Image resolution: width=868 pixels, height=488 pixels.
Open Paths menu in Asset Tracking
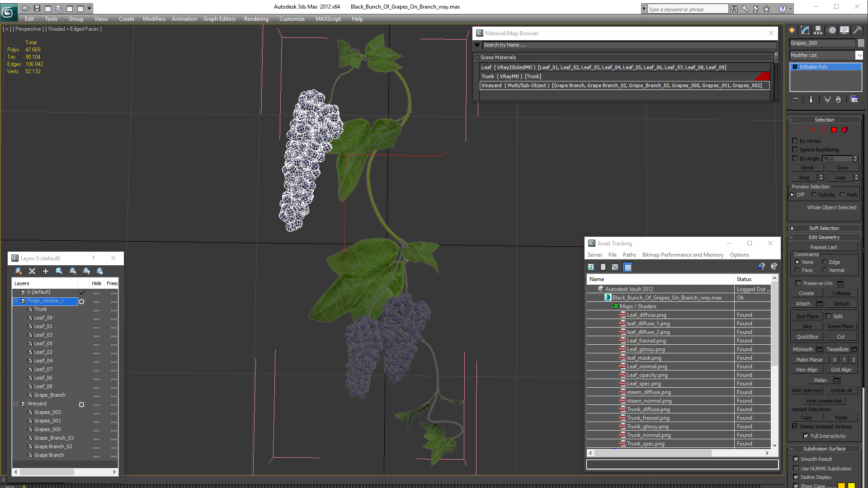click(x=629, y=255)
